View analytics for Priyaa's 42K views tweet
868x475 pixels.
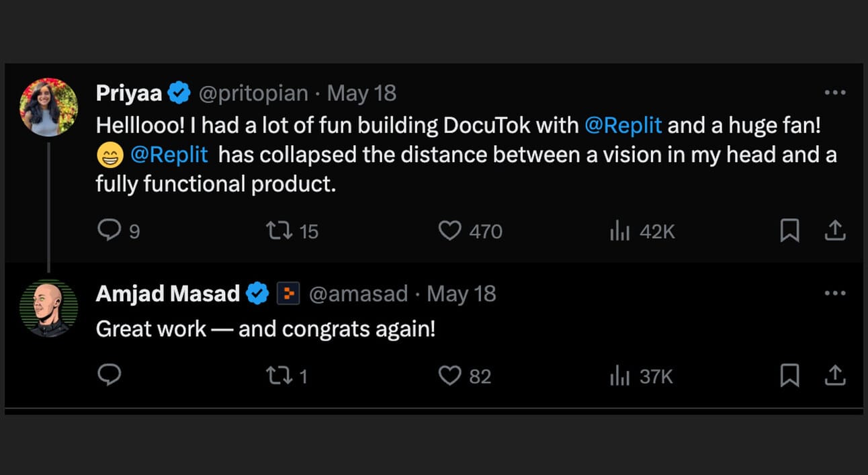pos(619,232)
